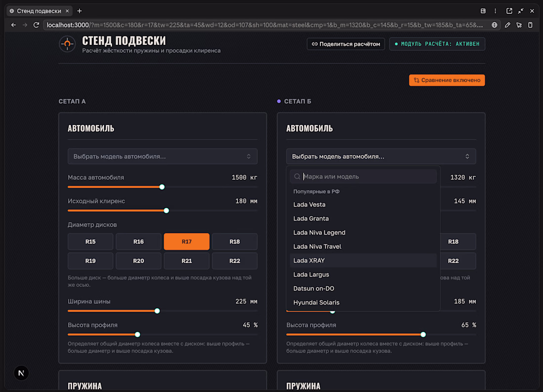Choose R19 rim diameter in Setup A
The image size is (543, 392).
(90, 261)
